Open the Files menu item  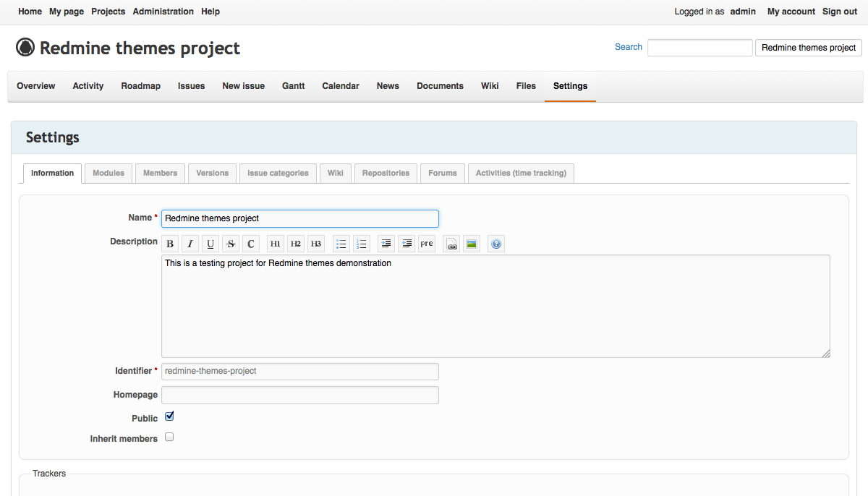pos(526,86)
